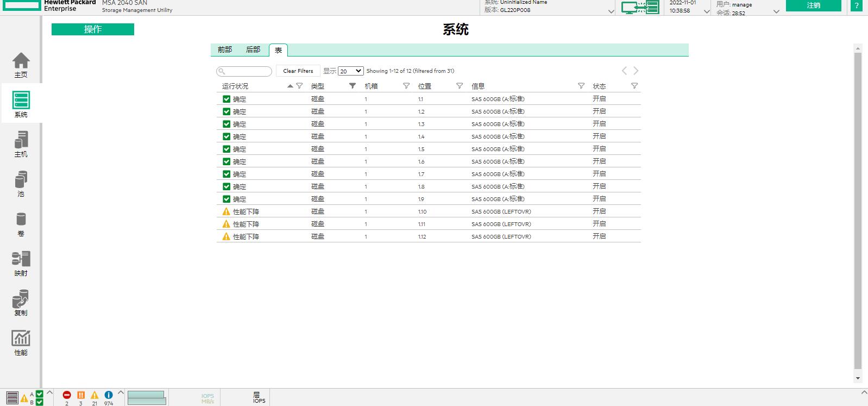Open the 操作 actions menu
Viewport: 868px width, 406px height.
click(93, 29)
